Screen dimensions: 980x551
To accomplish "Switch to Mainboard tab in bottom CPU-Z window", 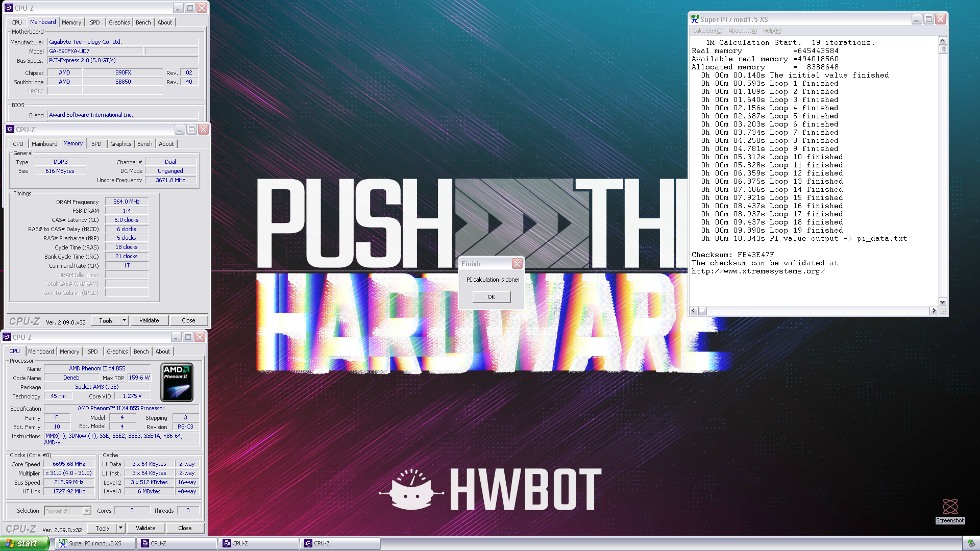I will [41, 352].
